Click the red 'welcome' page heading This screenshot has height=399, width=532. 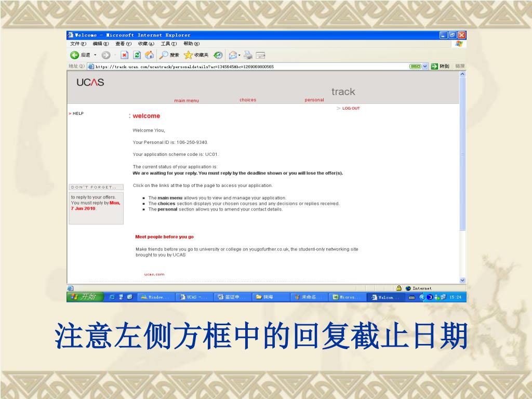click(x=146, y=116)
